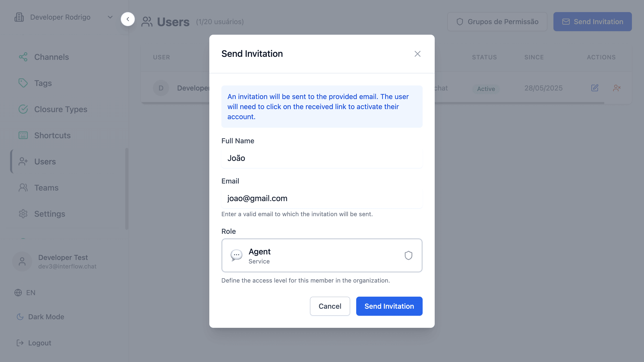The width and height of the screenshot is (644, 362).
Task: Cancel the invitation dialog
Action: pos(330,306)
